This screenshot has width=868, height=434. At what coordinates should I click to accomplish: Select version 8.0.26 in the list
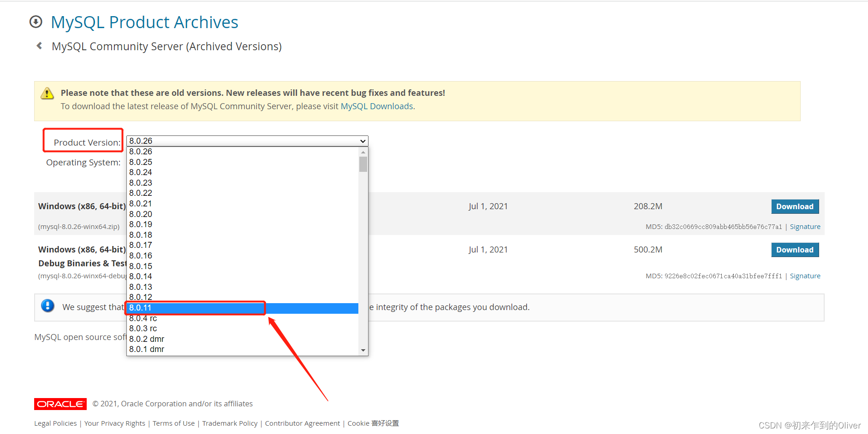point(243,152)
